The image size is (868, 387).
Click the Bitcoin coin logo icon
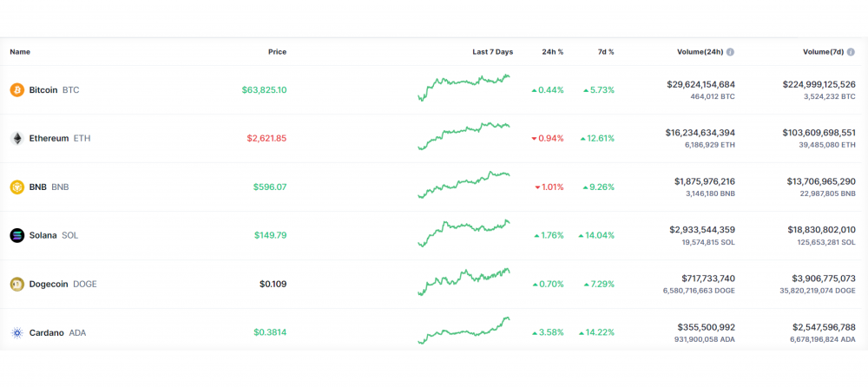(x=17, y=89)
